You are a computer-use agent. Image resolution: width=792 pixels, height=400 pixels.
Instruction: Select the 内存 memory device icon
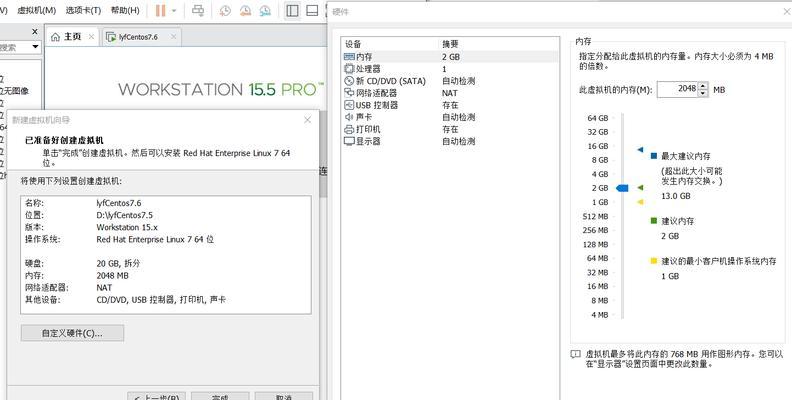coord(349,57)
